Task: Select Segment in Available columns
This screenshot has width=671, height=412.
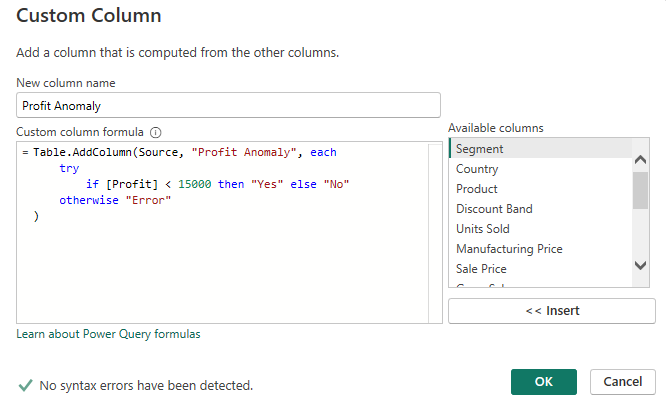Action: coord(540,148)
